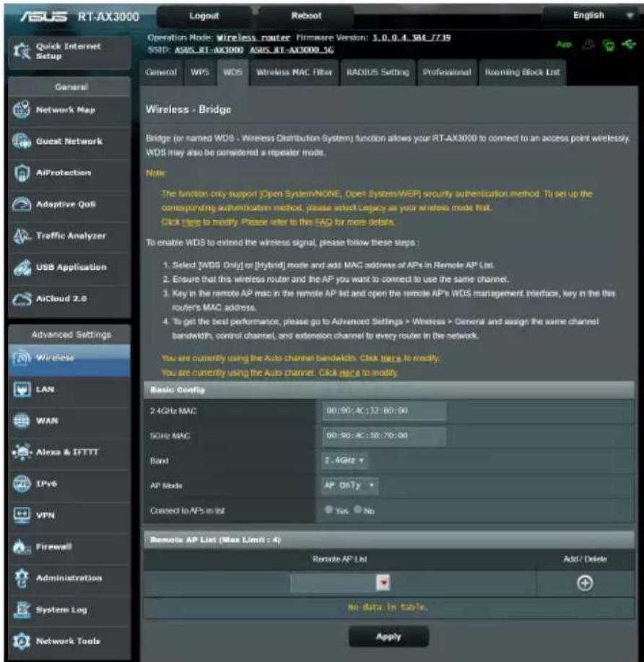Open the AP Mode dropdown

[x=349, y=486]
